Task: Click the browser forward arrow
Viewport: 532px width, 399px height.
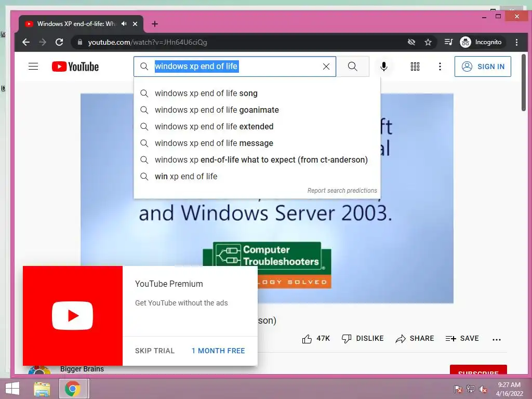Action: [x=43, y=42]
